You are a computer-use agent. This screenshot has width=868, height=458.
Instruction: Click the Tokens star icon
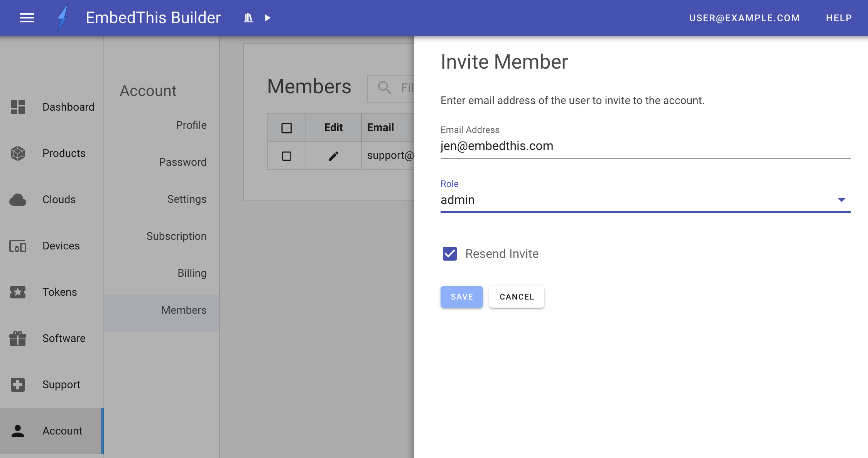pyautogui.click(x=18, y=292)
